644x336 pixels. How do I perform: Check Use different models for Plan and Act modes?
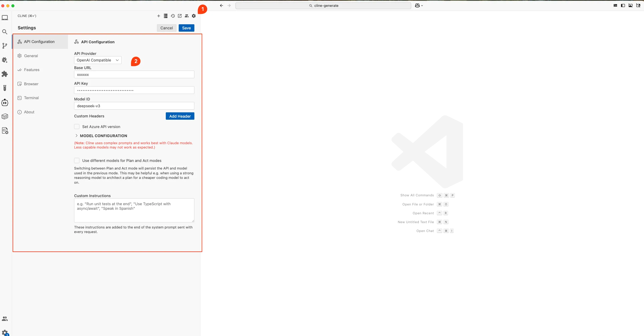click(x=77, y=160)
